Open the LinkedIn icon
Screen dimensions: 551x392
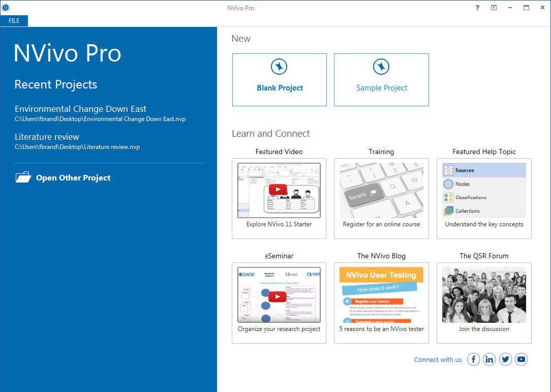coord(489,359)
